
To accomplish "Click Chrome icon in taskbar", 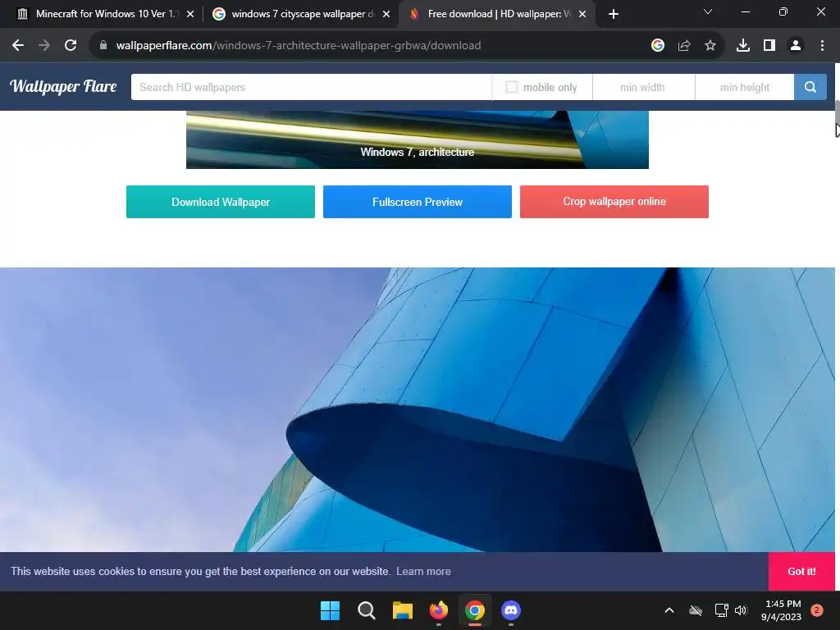I will [x=475, y=610].
